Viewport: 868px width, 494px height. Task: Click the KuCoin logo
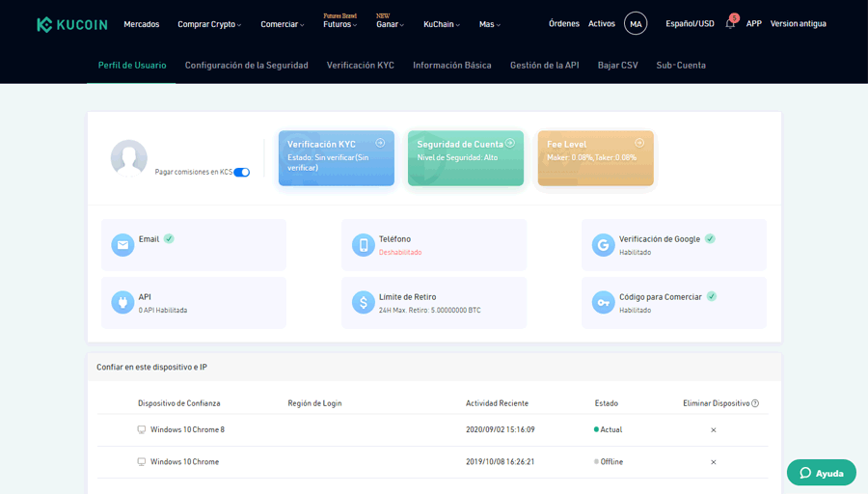[x=72, y=24]
